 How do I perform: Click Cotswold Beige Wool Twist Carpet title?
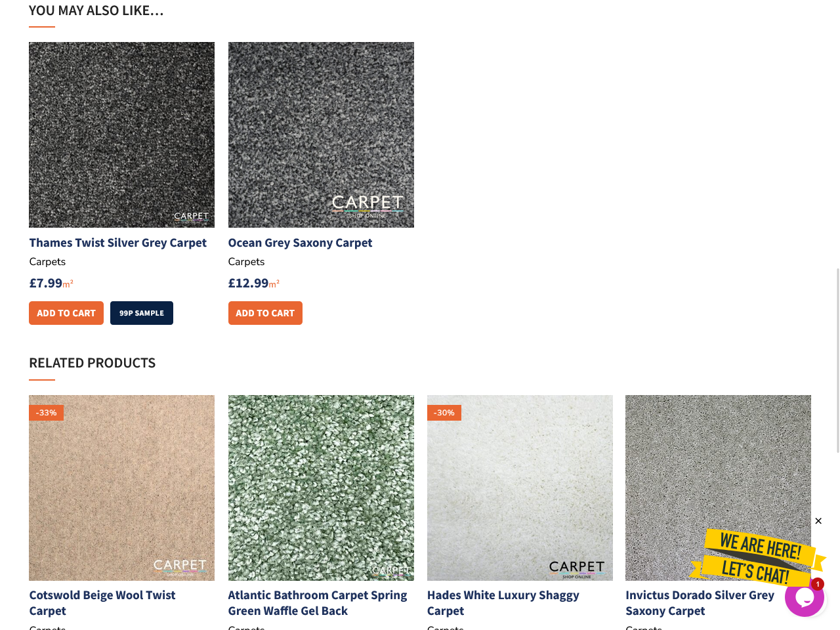[x=102, y=603]
